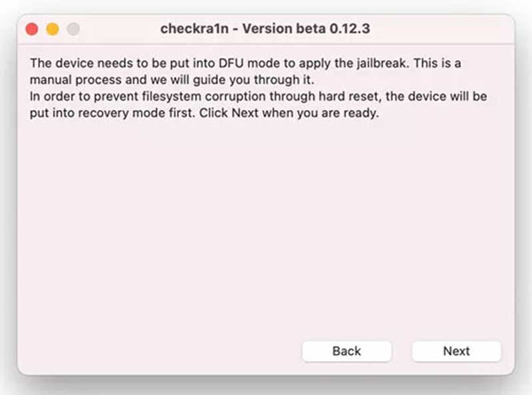Click the blank title bar right of the version
This screenshot has width=532, height=395.
coord(443,28)
